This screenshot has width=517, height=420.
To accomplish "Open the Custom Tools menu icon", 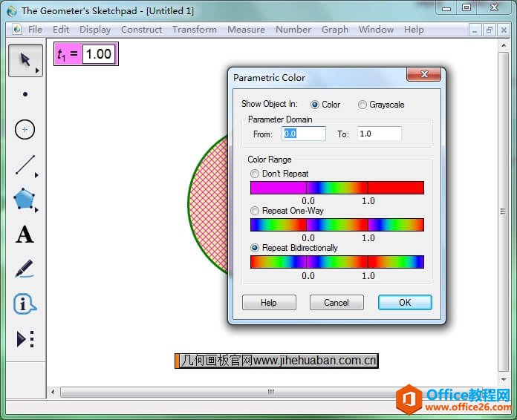I will pyautogui.click(x=25, y=339).
